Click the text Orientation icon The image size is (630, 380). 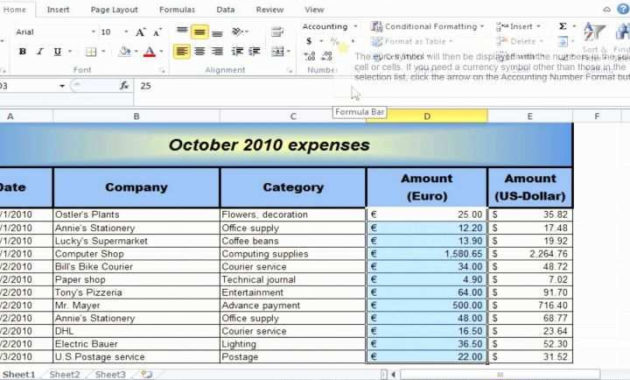point(238,31)
